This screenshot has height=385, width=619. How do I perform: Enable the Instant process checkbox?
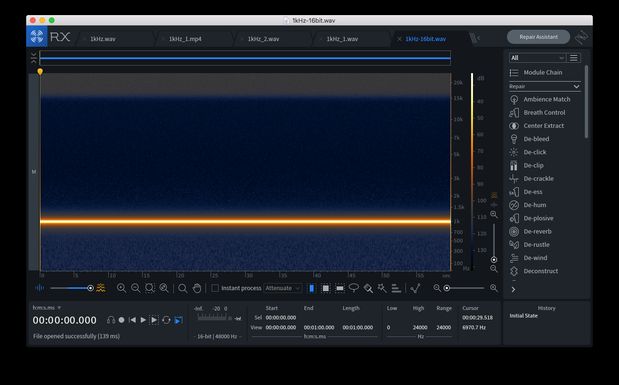[x=215, y=288]
